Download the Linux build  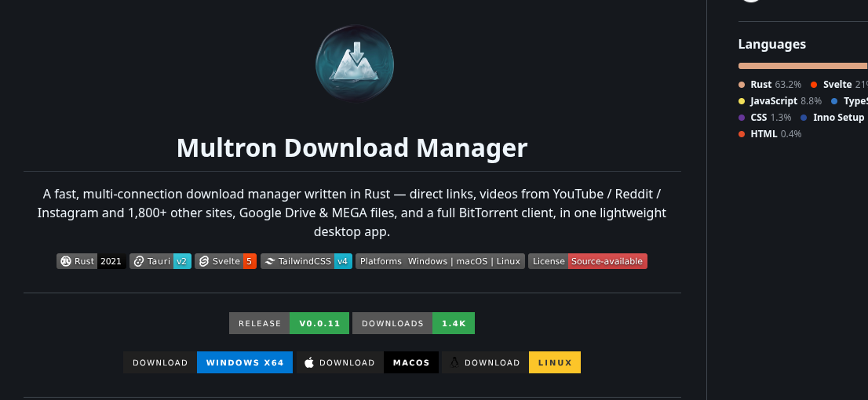(511, 362)
